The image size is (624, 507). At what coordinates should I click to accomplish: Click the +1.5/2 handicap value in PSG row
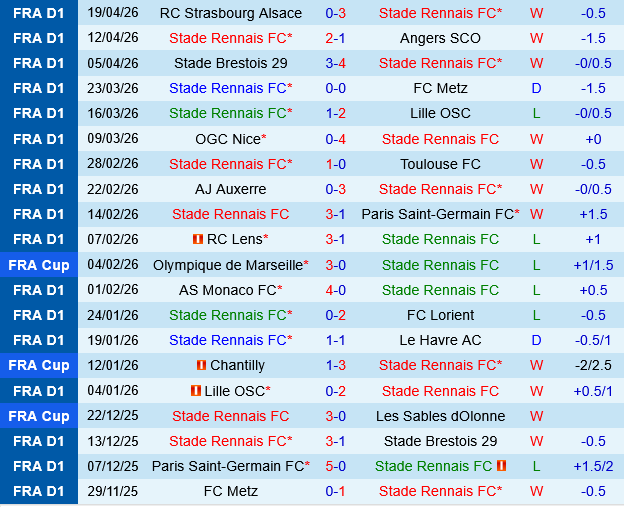593,466
